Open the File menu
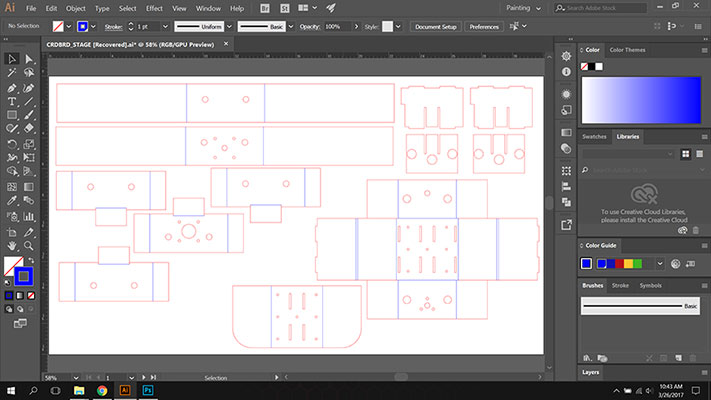The width and height of the screenshot is (711, 400). pyautogui.click(x=31, y=8)
